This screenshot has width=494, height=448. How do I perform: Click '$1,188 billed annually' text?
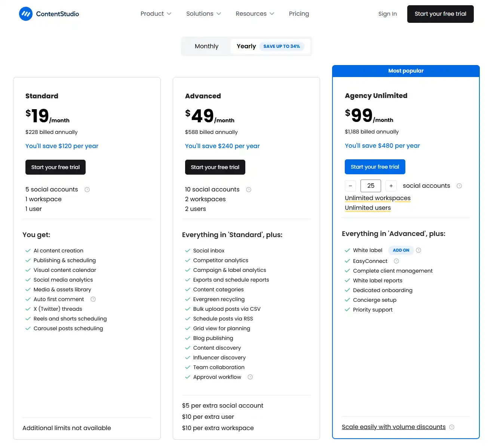click(372, 132)
